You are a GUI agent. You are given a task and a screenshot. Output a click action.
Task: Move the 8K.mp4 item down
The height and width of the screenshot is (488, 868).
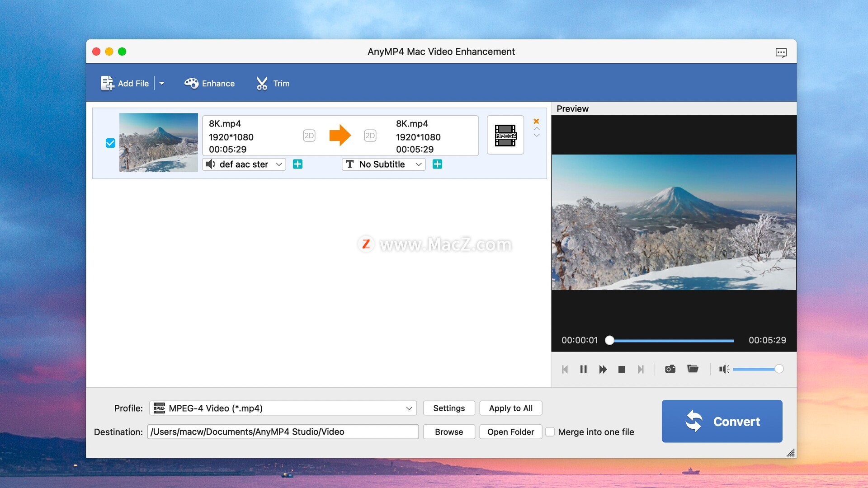(x=537, y=135)
